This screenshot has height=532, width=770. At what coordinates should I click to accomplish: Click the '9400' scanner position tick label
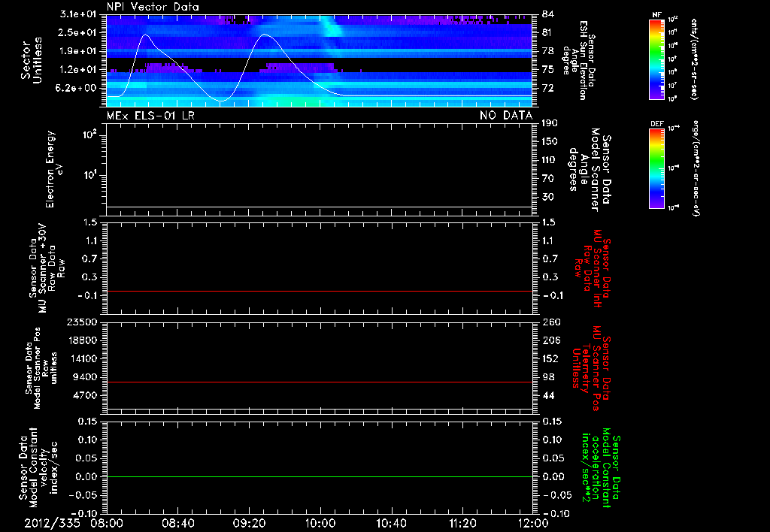84,377
